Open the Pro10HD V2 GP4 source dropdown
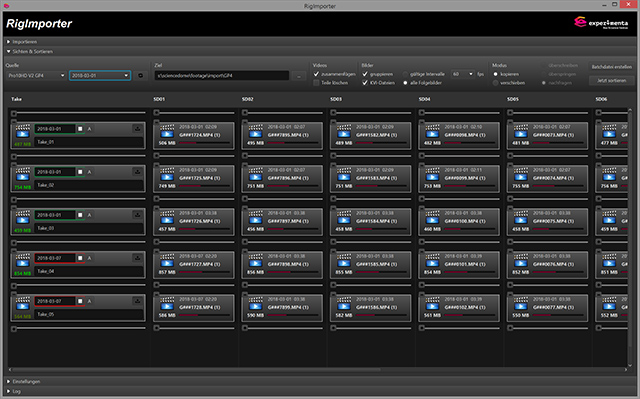Screen dimensions: 640x399 click(36, 75)
